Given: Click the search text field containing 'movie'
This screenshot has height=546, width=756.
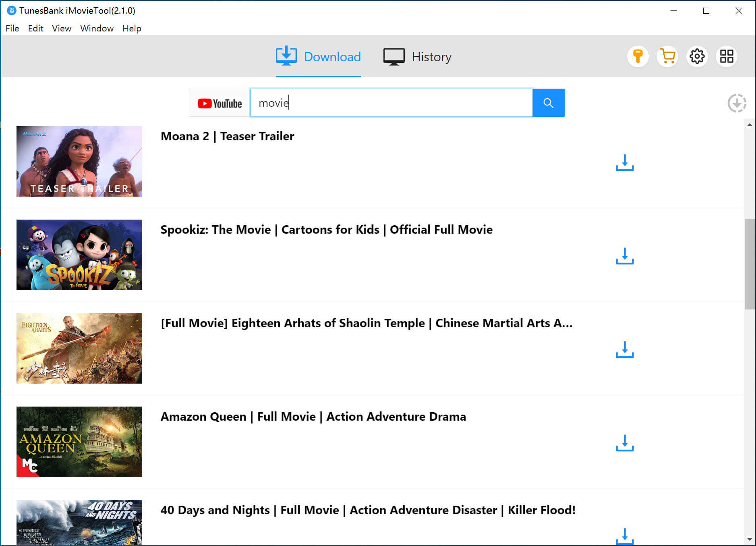Looking at the screenshot, I should 391,103.
